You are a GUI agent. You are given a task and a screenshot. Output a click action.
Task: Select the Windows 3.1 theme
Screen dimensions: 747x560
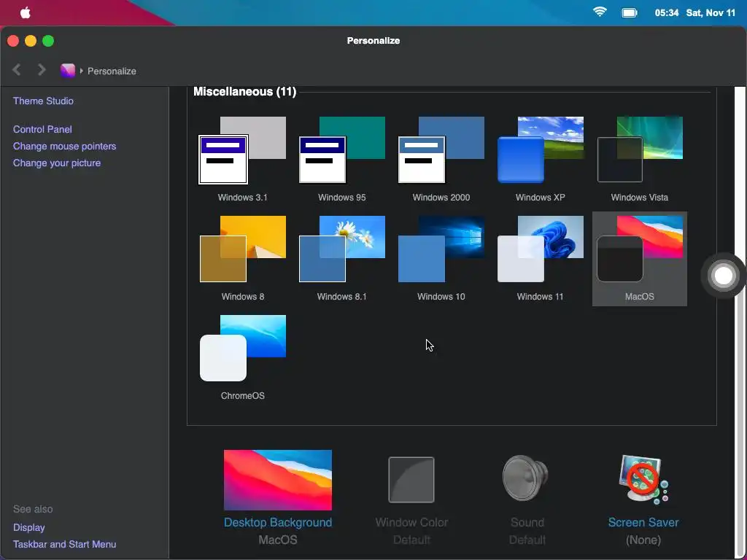click(242, 159)
